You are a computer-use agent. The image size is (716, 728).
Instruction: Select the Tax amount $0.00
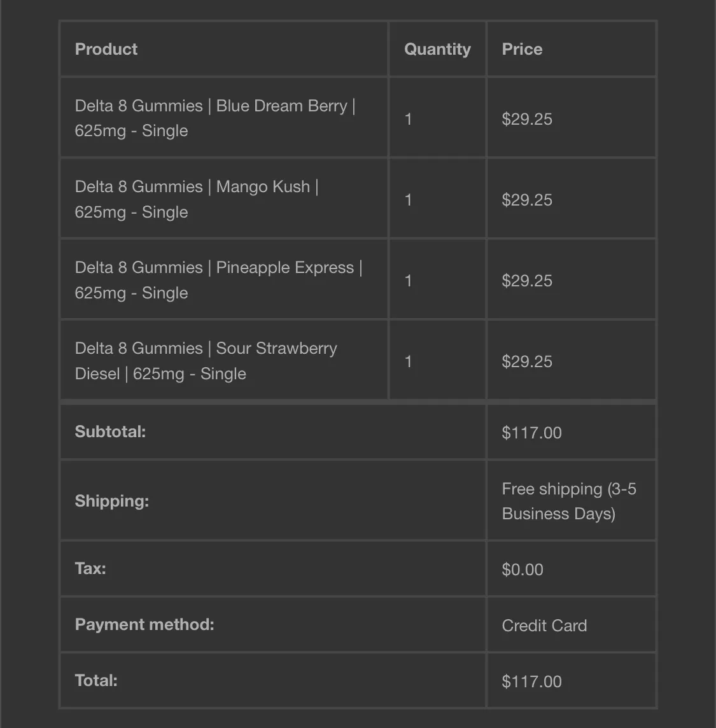[x=523, y=569]
